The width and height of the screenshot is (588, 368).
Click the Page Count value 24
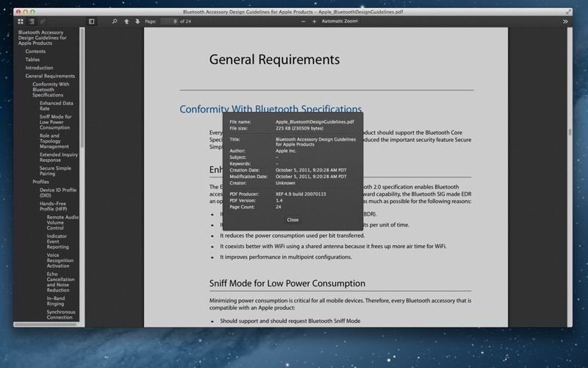click(279, 207)
